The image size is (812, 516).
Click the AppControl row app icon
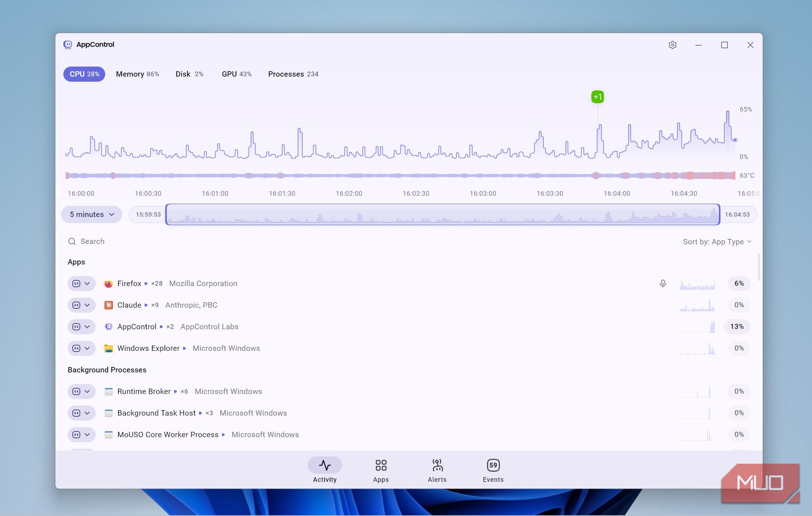108,327
